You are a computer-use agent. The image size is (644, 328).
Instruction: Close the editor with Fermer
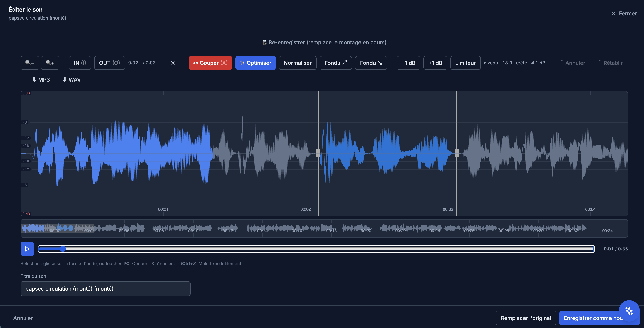624,13
